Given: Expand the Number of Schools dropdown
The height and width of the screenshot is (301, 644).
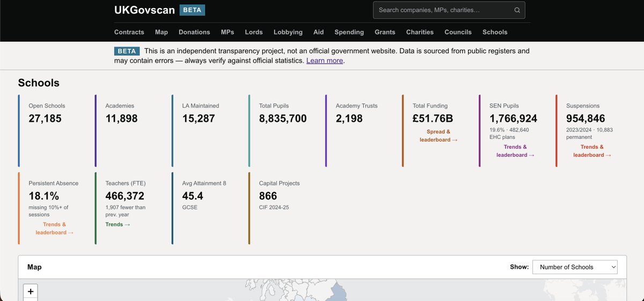Looking at the screenshot, I should pos(575,267).
